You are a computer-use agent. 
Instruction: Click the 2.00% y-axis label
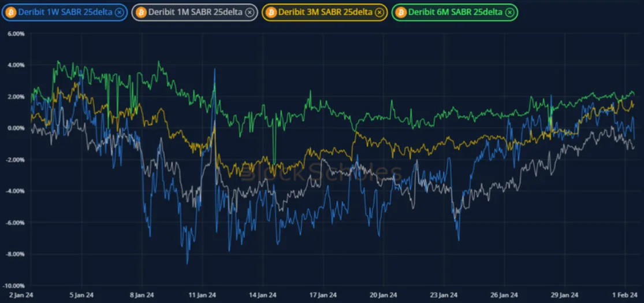pos(16,97)
